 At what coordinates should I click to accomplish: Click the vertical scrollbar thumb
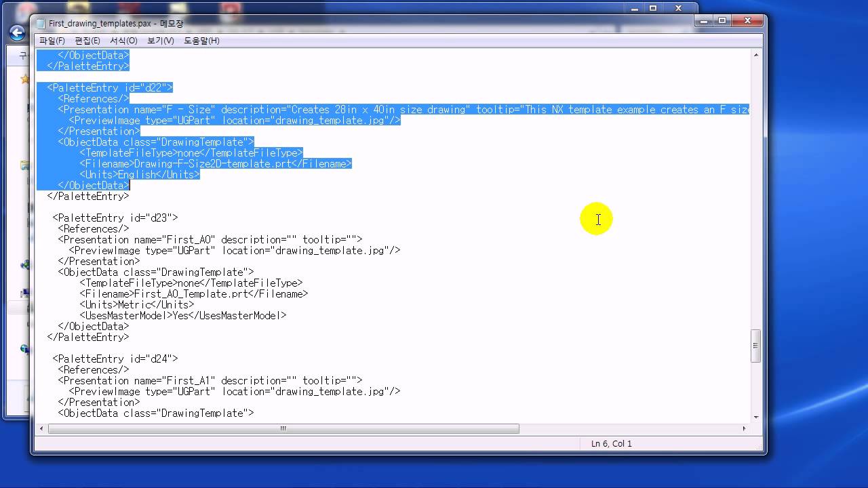point(756,346)
